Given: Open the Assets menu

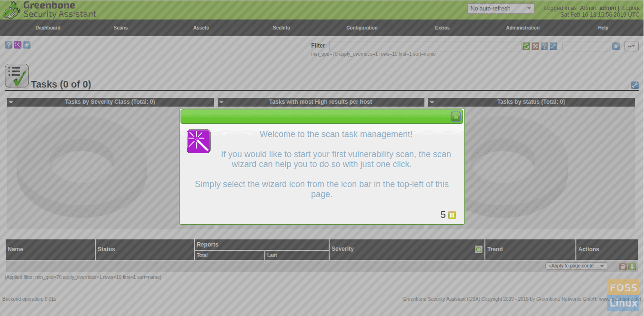Looking at the screenshot, I should click(x=201, y=28).
